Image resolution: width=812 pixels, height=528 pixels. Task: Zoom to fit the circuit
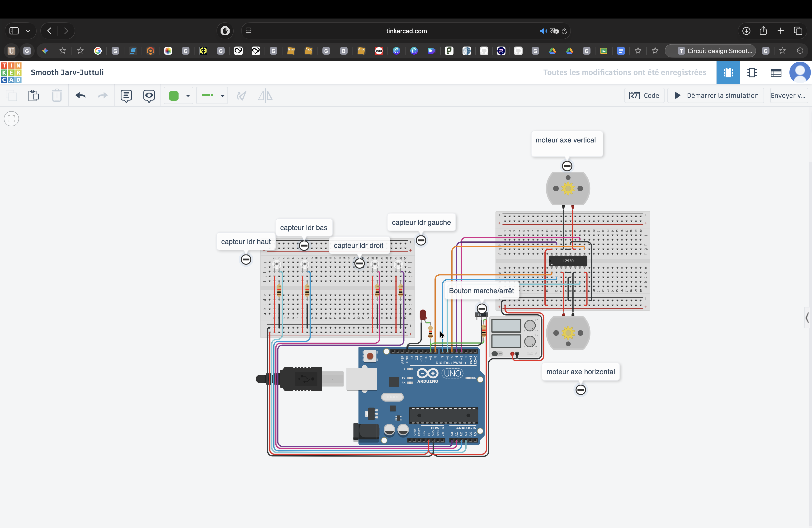pyautogui.click(x=11, y=119)
